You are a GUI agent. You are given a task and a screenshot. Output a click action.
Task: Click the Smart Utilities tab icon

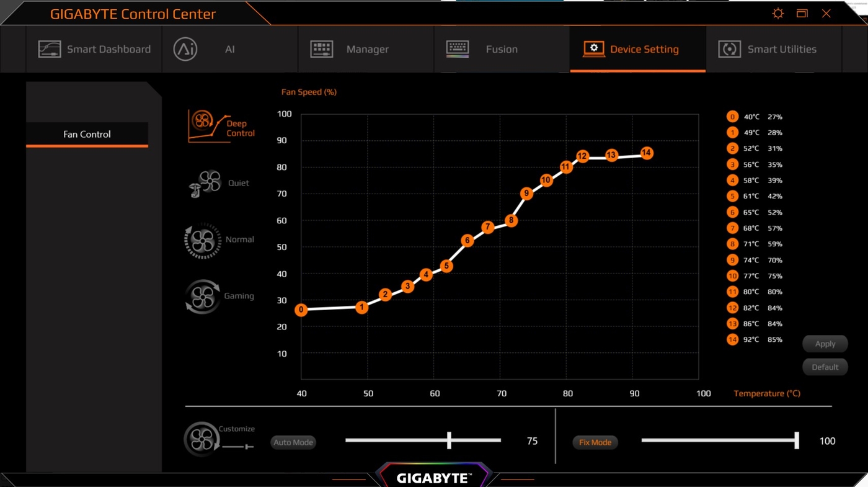pos(729,49)
